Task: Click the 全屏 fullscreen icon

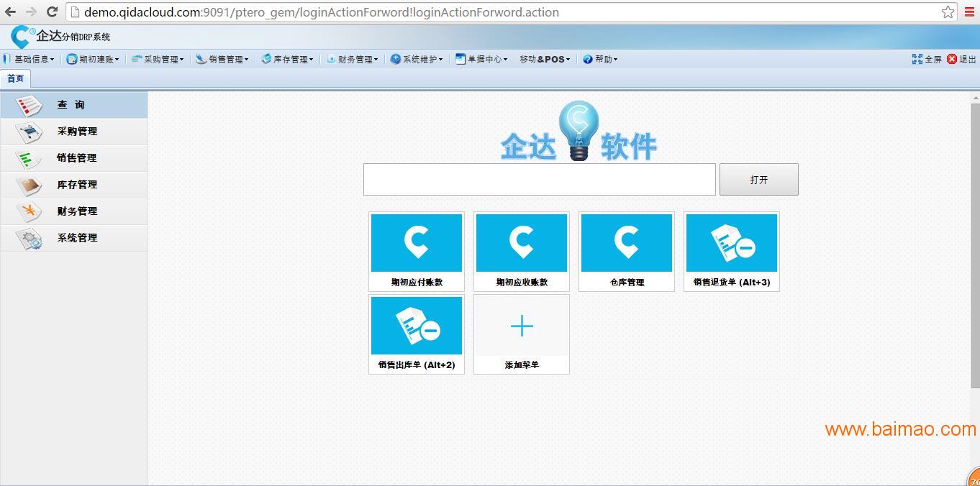Action: pyautogui.click(x=917, y=59)
